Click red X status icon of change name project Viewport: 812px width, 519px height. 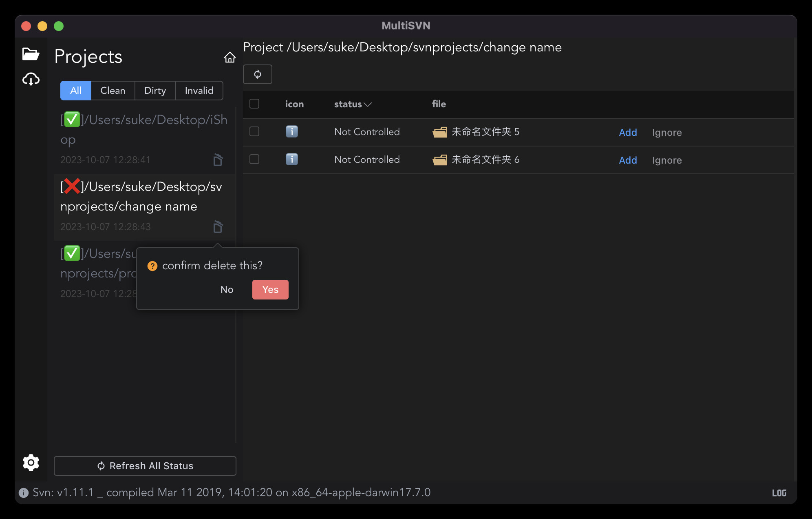72,186
